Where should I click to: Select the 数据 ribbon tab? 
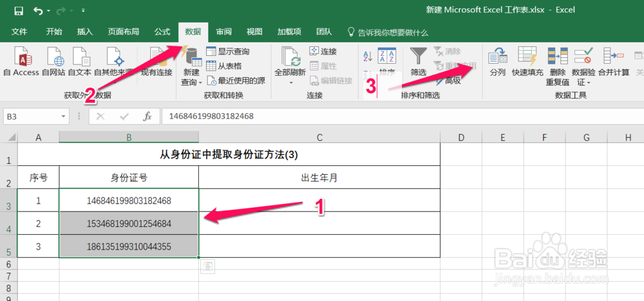[193, 32]
